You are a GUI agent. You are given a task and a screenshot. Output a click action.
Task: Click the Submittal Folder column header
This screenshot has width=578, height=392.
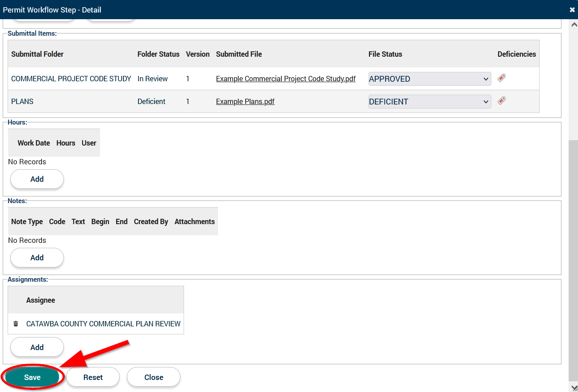point(38,54)
